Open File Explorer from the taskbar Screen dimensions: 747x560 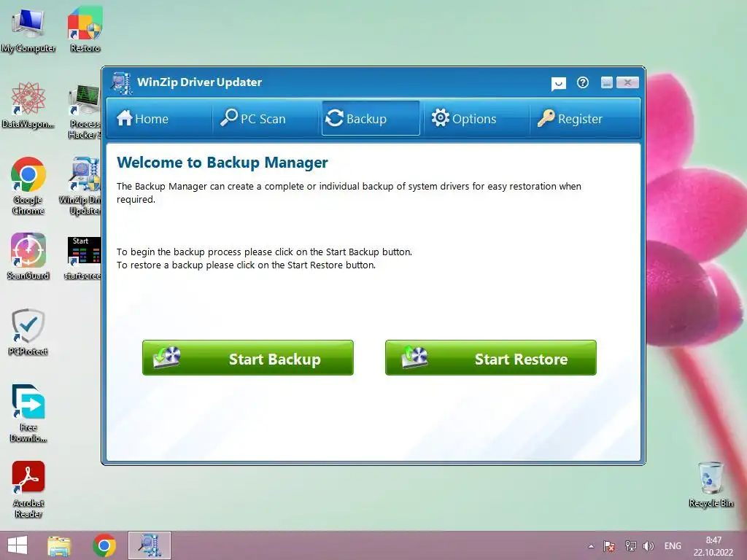pos(59,545)
